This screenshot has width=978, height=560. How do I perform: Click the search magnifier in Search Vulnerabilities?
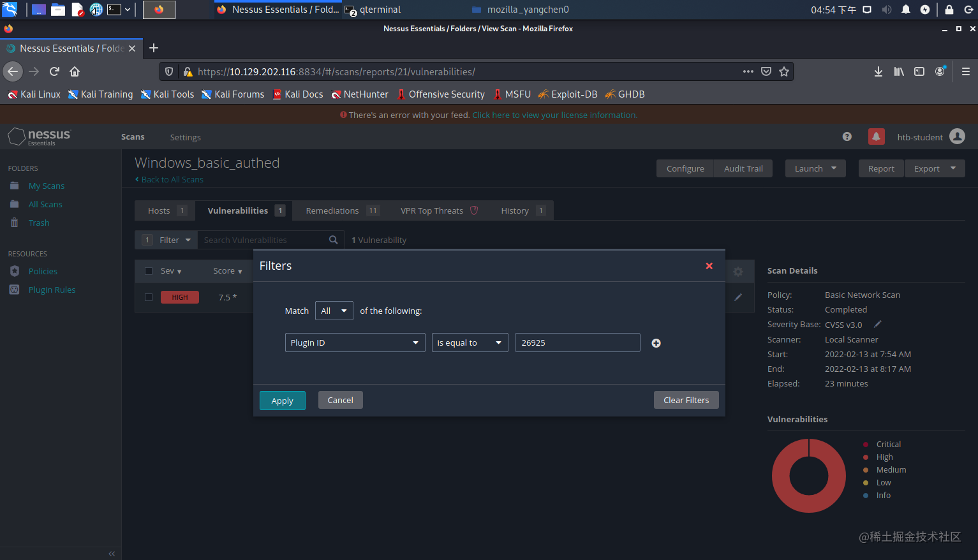tap(333, 240)
